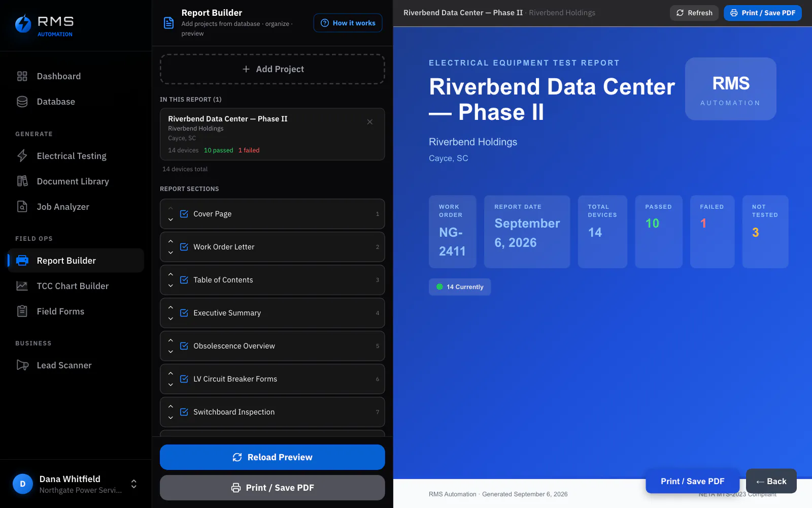The width and height of the screenshot is (812, 508).
Task: Uncheck the Table of Contents section
Action: coord(184,280)
